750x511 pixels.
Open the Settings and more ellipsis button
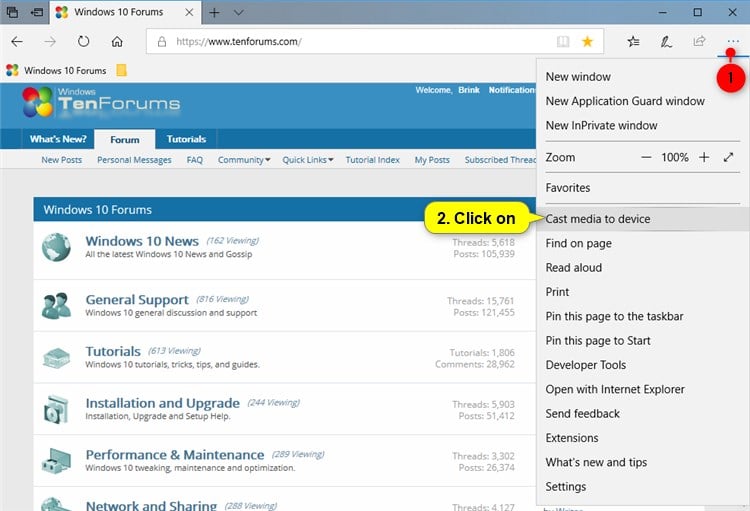(733, 42)
